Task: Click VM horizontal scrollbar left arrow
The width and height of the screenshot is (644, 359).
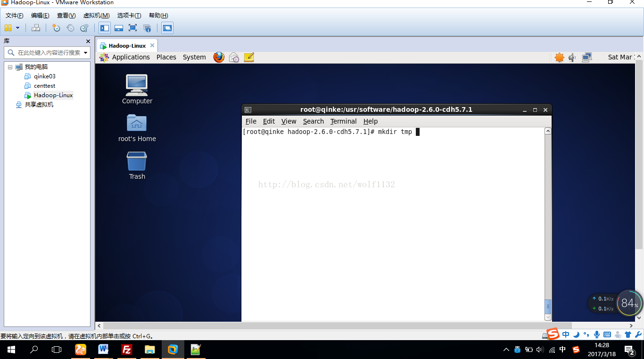Action: tap(99, 326)
